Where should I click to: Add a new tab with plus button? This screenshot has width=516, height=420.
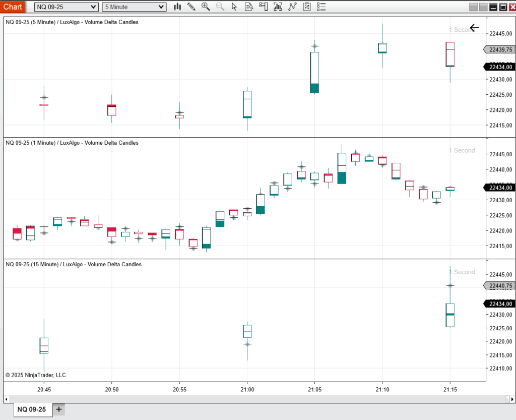click(58, 409)
